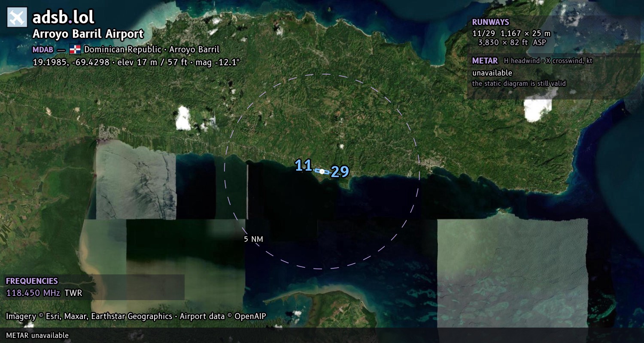Screen dimensions: 644x343
Task: Click the bottom 'METAR unavailable' status bar
Action: coord(322,335)
